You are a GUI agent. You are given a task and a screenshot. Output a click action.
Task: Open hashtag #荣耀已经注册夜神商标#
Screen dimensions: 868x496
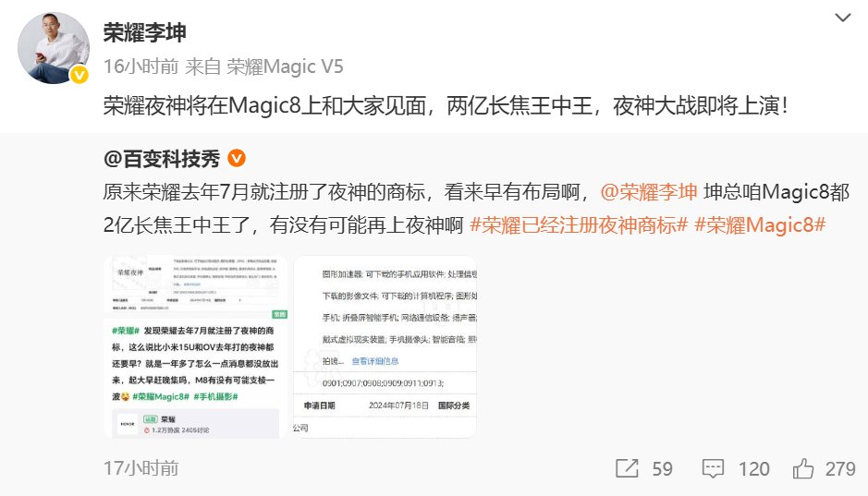coord(579,225)
